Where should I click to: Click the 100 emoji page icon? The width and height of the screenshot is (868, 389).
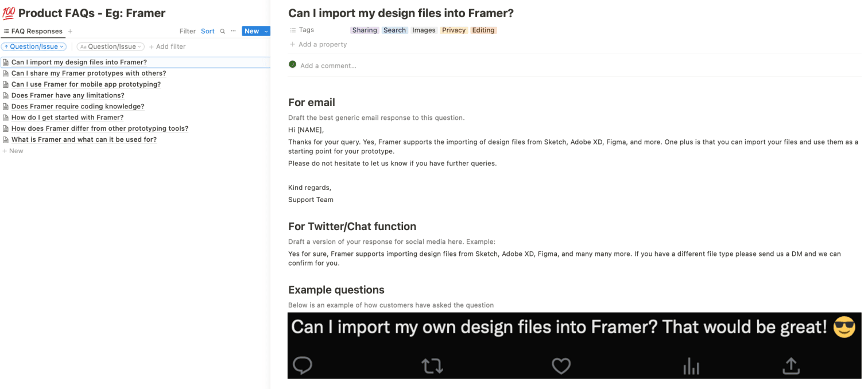tap(7, 11)
